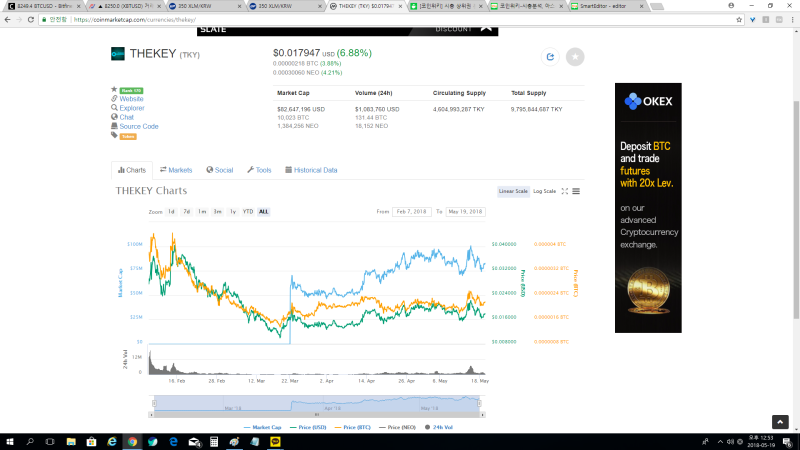Image resolution: width=800 pixels, height=450 pixels.
Task: Open the Explorer link
Action: pos(132,108)
